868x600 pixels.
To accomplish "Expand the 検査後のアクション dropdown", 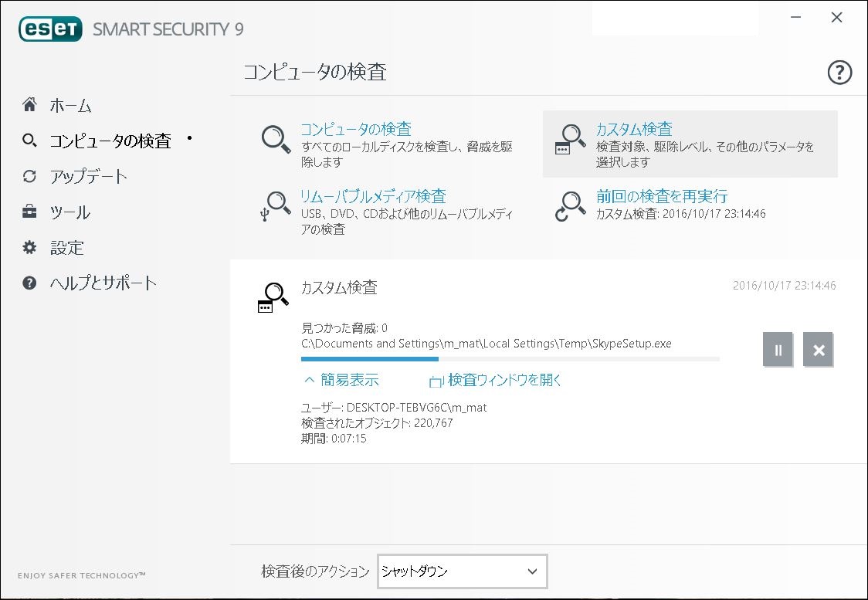I will pyautogui.click(x=462, y=571).
